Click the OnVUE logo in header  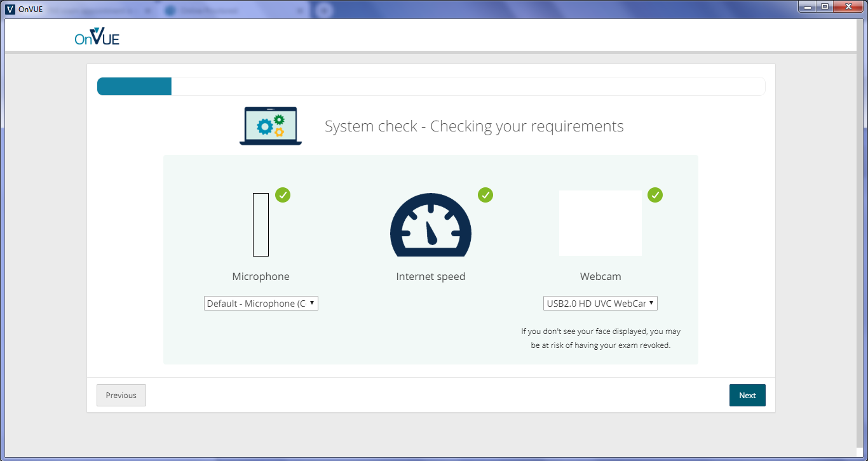97,37
